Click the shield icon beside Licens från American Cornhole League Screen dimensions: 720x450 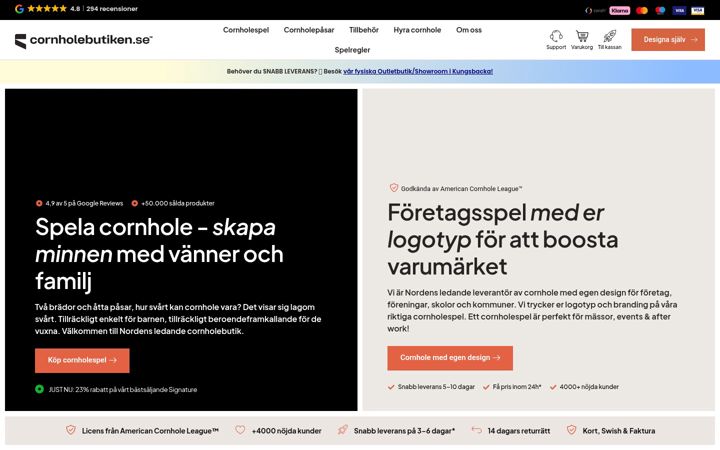[x=70, y=430]
